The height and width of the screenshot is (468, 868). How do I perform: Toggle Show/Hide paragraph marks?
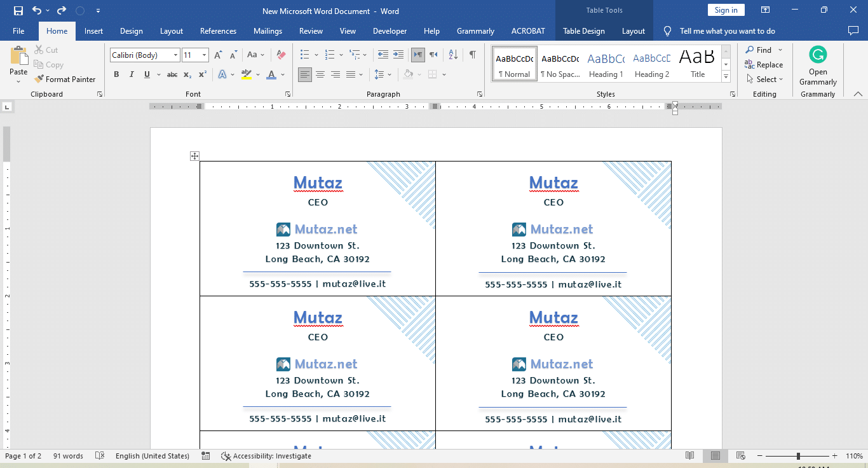click(472, 55)
